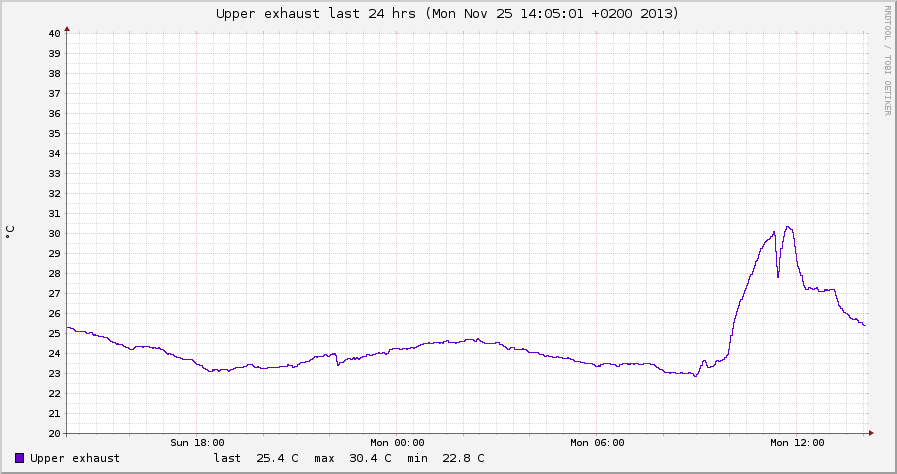Click the 'Mon 06:00' time axis label
The height and width of the screenshot is (474, 897).
click(597, 443)
